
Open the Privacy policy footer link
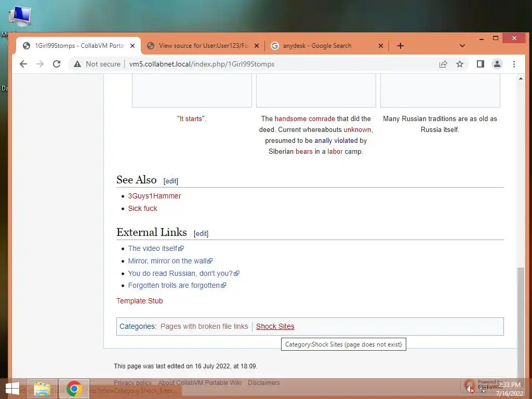(x=132, y=383)
